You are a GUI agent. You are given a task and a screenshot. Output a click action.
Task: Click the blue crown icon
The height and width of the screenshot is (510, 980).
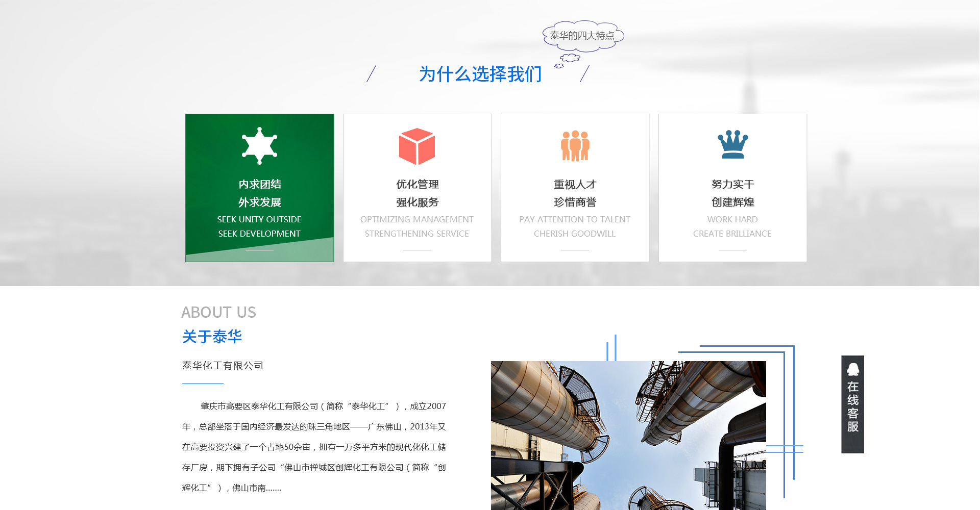point(732,144)
